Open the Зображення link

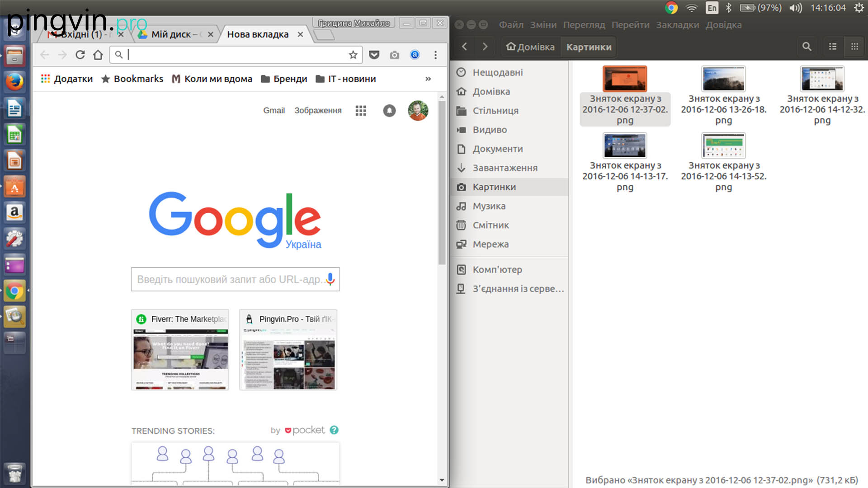point(318,111)
